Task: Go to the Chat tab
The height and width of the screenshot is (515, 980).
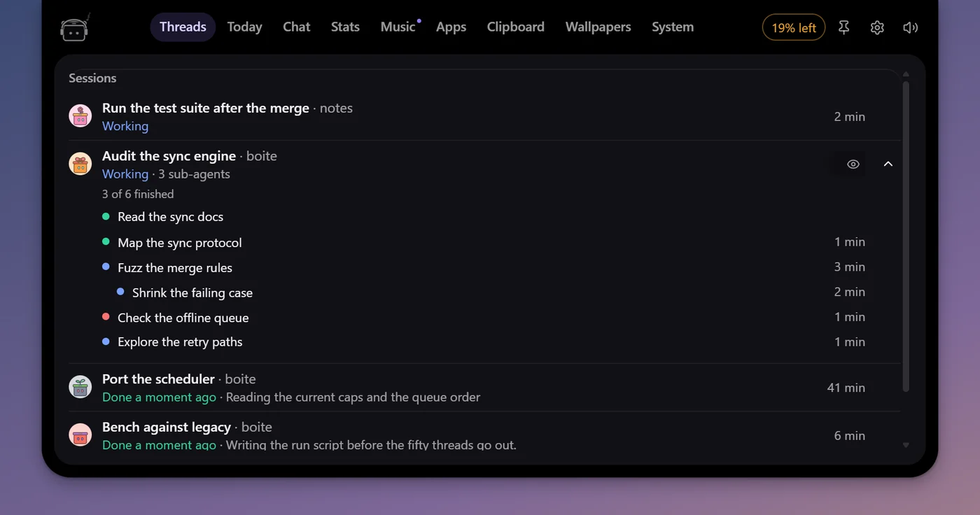Action: pyautogui.click(x=296, y=27)
